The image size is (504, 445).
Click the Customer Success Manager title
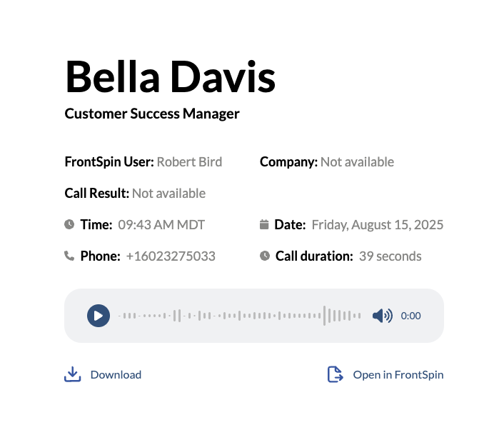[152, 114]
